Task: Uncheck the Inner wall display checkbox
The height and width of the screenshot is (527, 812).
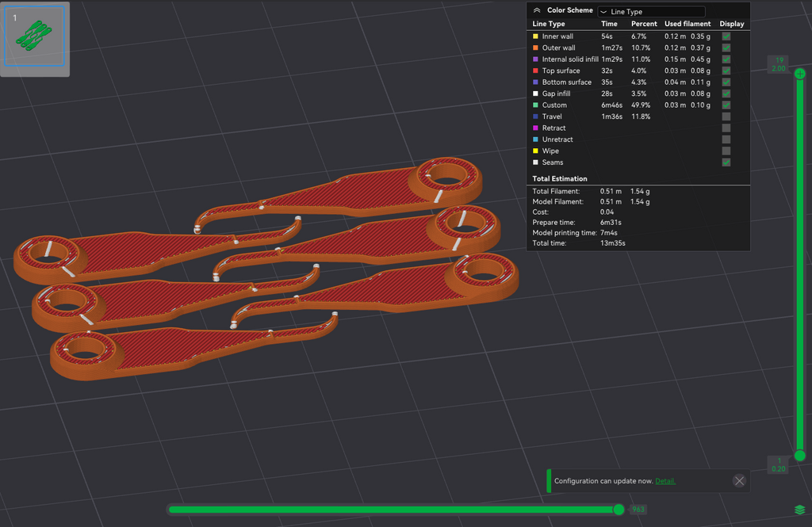Action: (x=726, y=36)
